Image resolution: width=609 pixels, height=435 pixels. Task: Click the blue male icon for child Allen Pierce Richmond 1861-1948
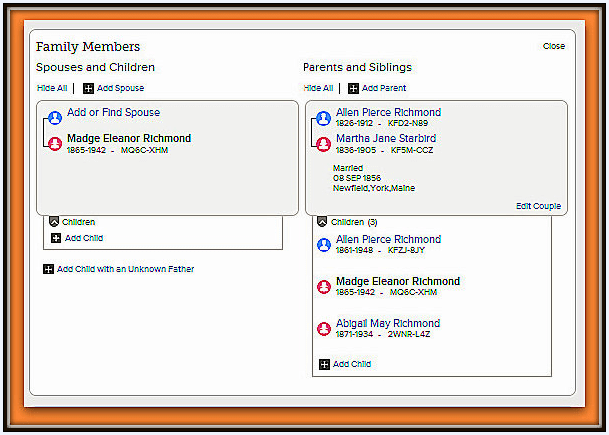(324, 245)
